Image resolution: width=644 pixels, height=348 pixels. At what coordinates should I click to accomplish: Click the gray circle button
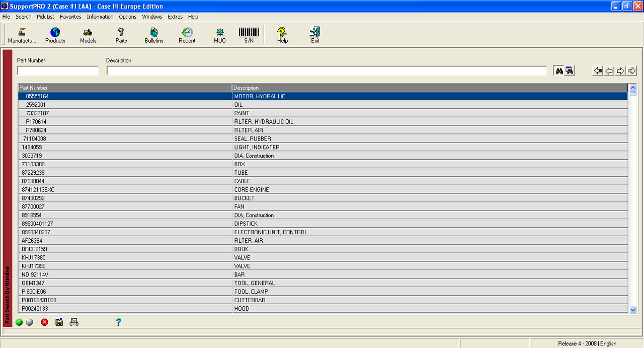coord(30,322)
